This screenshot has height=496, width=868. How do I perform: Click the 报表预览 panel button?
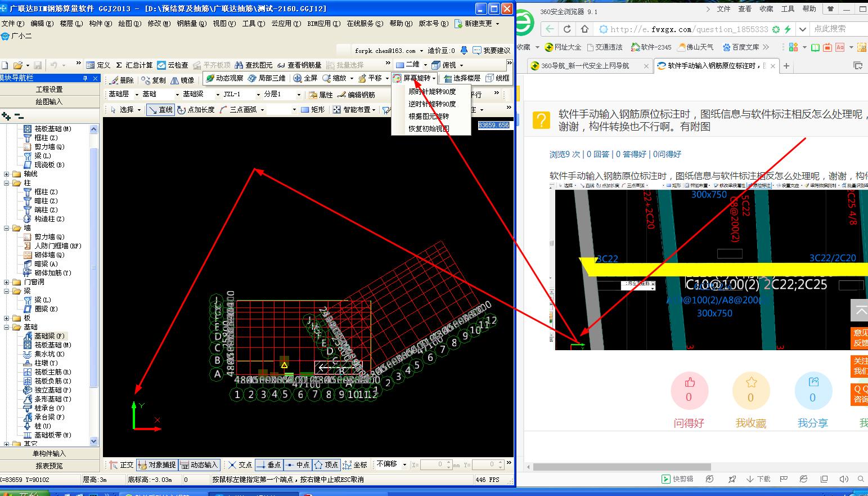(x=49, y=466)
